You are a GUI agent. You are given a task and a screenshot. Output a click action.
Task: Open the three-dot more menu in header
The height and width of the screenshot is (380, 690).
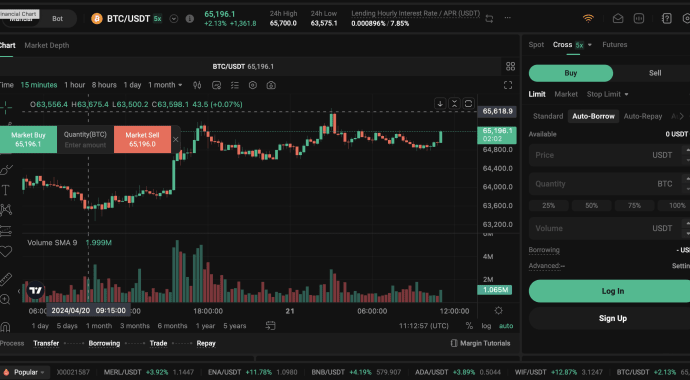[507, 18]
